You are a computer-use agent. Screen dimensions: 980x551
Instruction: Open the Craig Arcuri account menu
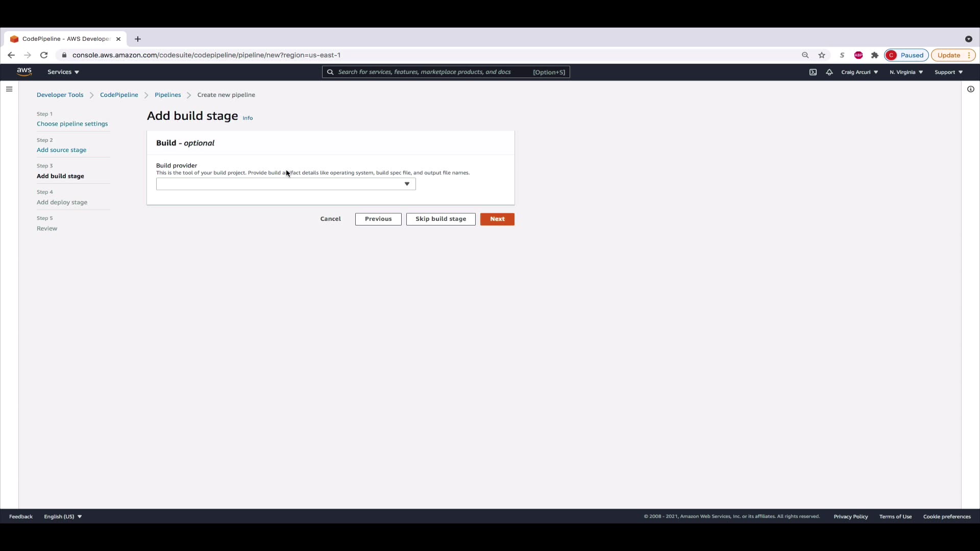coord(860,72)
